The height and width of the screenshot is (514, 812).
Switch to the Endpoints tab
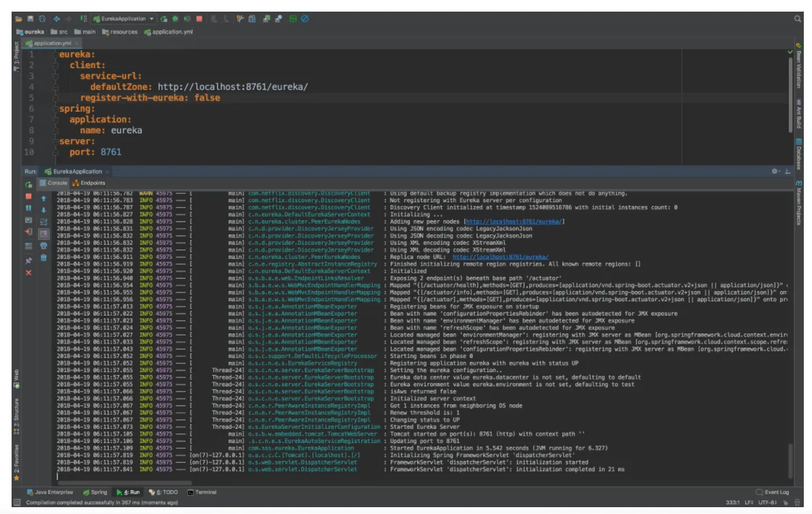click(x=89, y=183)
